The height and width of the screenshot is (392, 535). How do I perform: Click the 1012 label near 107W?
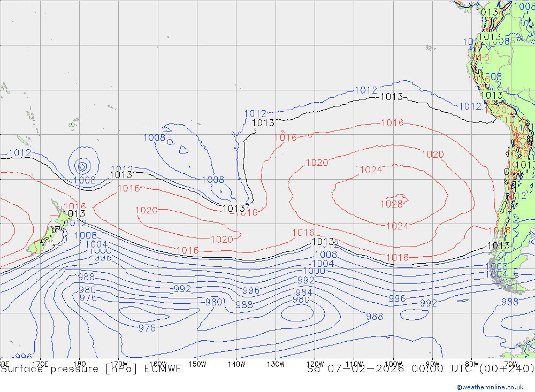click(x=366, y=90)
